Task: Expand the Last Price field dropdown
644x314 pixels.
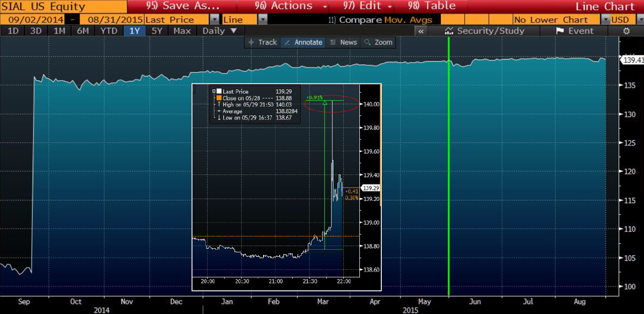Action: [214, 20]
